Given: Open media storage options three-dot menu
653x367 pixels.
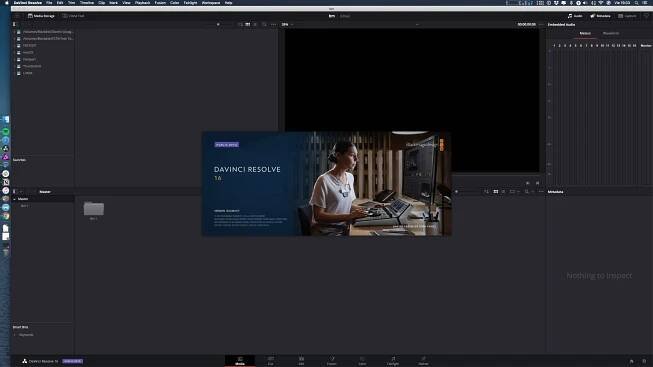Looking at the screenshot, I should point(273,25).
